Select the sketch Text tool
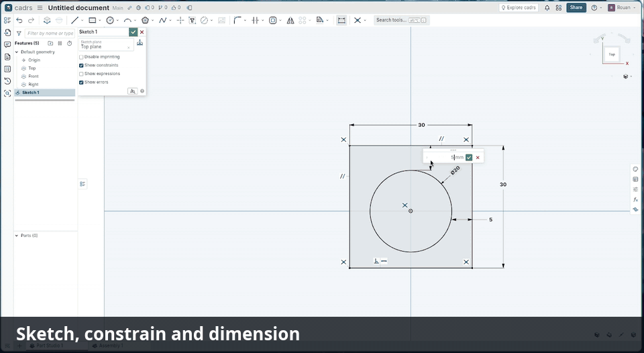 192,20
